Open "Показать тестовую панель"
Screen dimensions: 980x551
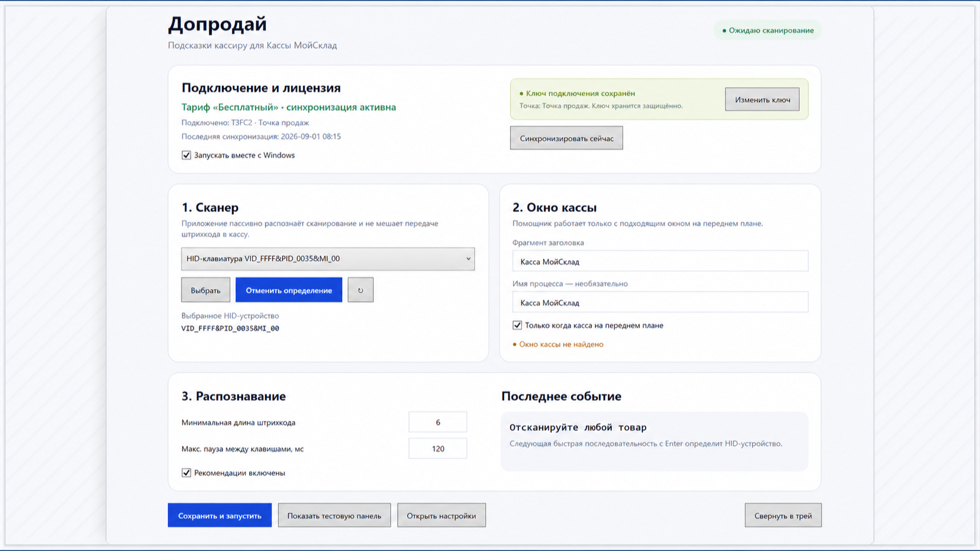pyautogui.click(x=334, y=516)
